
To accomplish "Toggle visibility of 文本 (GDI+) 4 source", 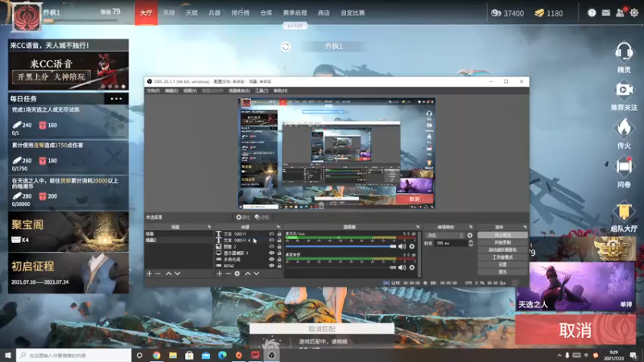I will coord(271,240).
